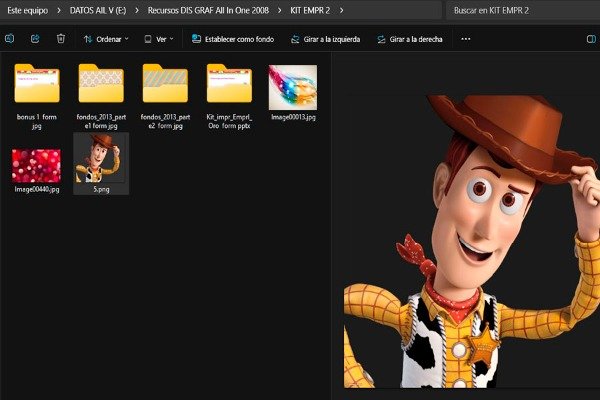The width and height of the screenshot is (600, 400).
Task: Click Girar a la derecha button
Action: coord(410,39)
